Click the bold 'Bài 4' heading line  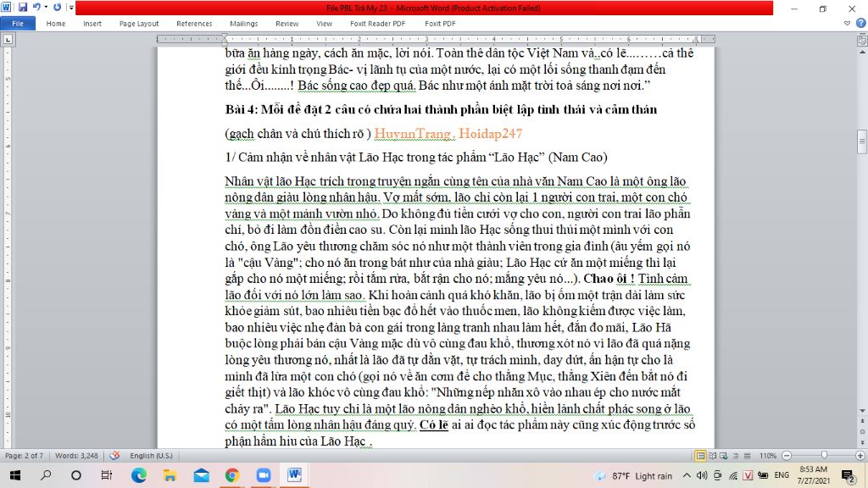pos(441,109)
